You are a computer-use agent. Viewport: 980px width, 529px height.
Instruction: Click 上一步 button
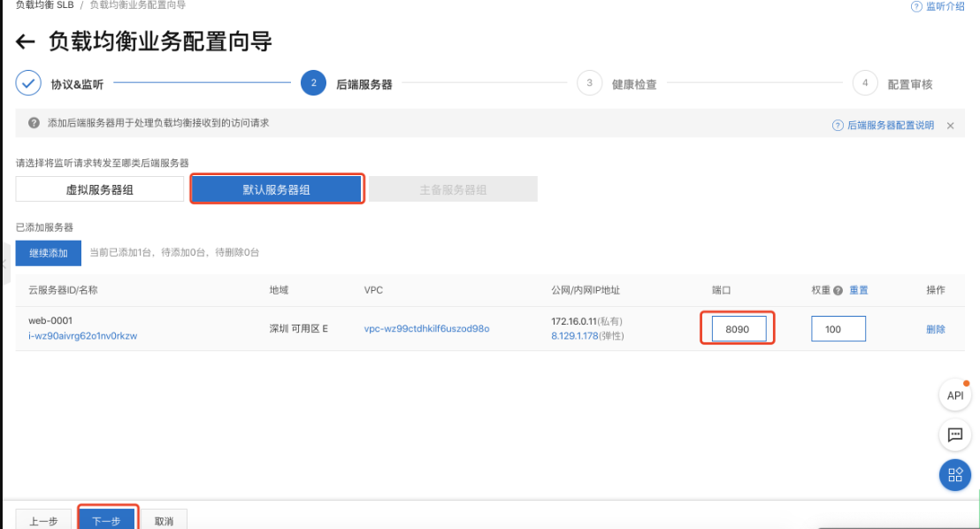pos(43,521)
